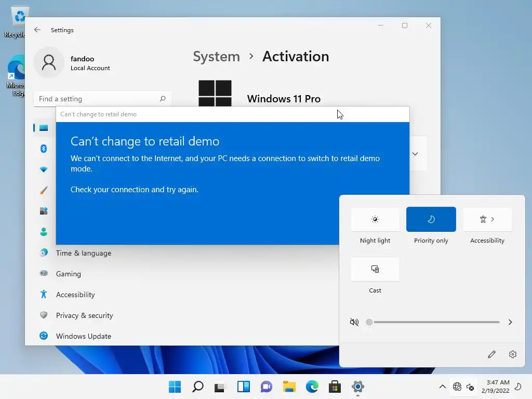Unmute the volume speaker icon
Viewport: 532px width, 399px height.
[354, 322]
